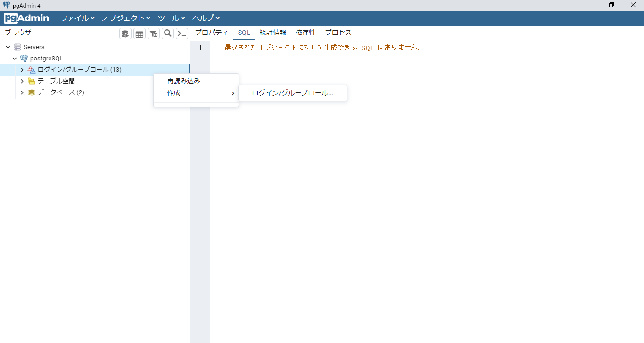The image size is (644, 343).
Task: Click the postgreSQL elephant server icon
Action: click(x=24, y=59)
